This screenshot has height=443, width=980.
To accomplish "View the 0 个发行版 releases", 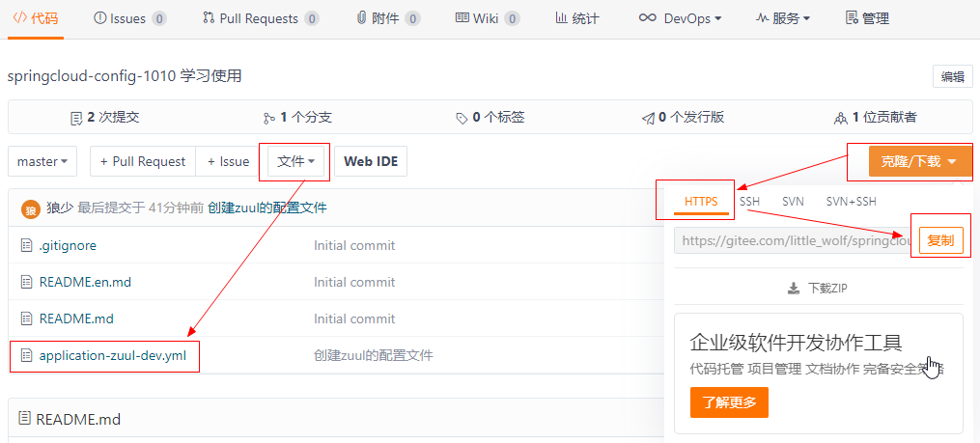I will click(x=683, y=117).
